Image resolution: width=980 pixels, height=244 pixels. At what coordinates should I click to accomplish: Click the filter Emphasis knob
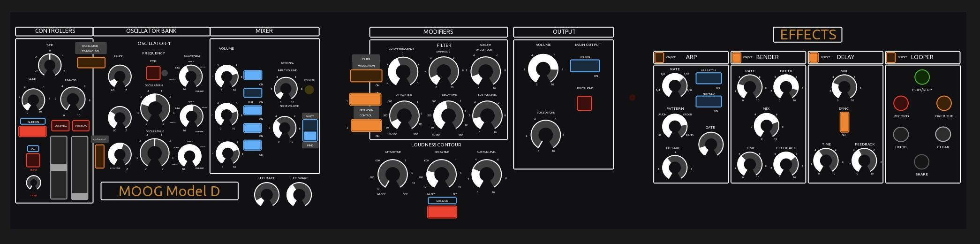coord(444,71)
